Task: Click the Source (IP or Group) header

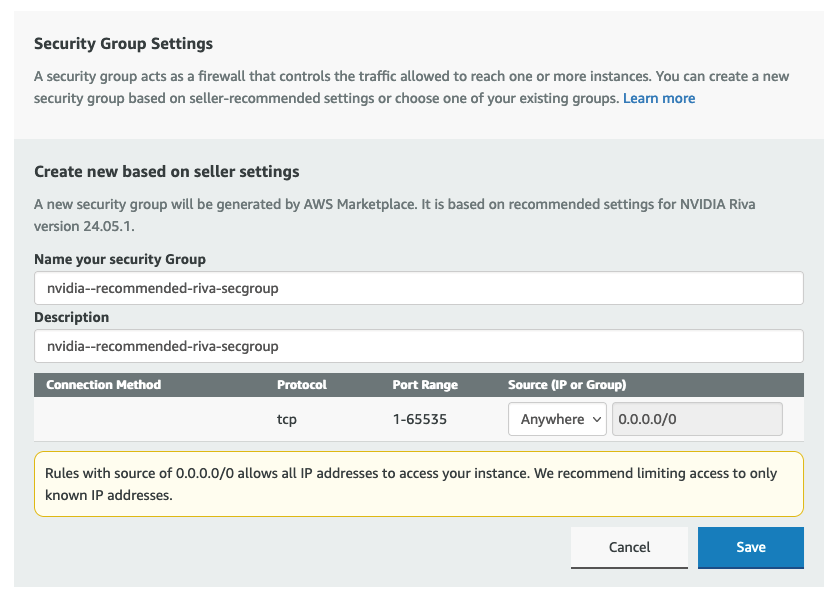Action: click(x=566, y=384)
